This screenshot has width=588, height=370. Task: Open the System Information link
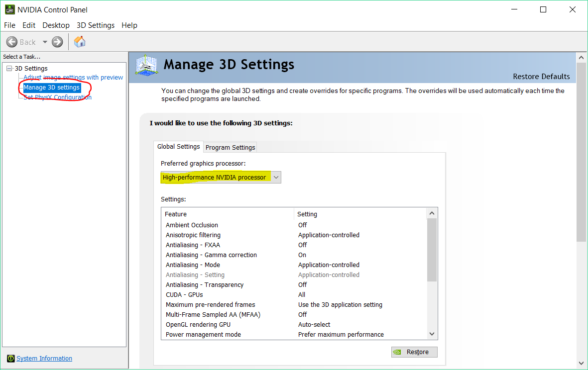[x=44, y=359]
